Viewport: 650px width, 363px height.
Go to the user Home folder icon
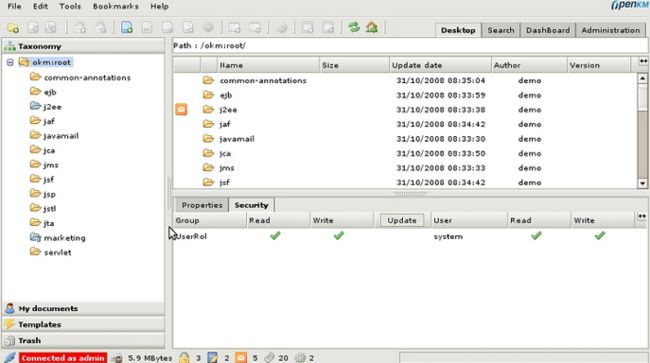[x=372, y=28]
